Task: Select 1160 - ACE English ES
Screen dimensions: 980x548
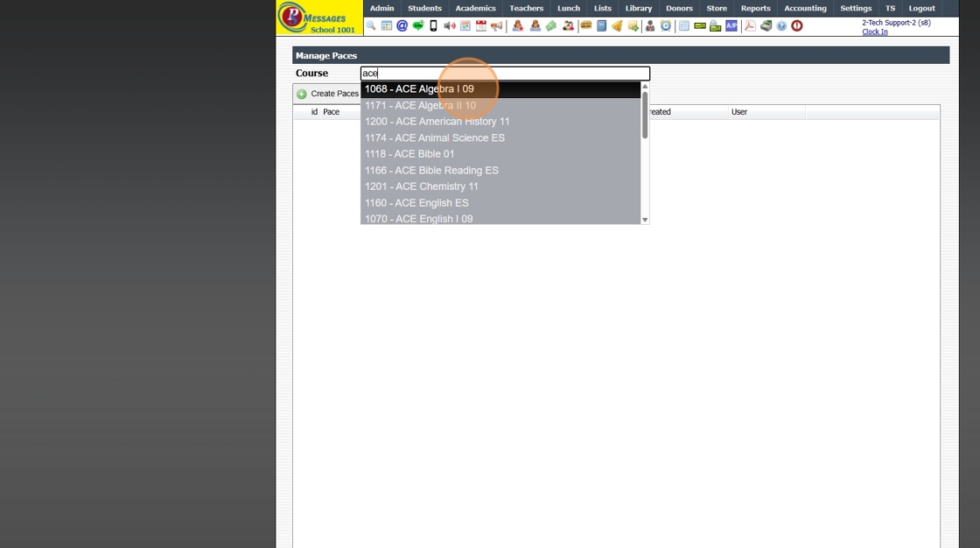Action: (500, 203)
